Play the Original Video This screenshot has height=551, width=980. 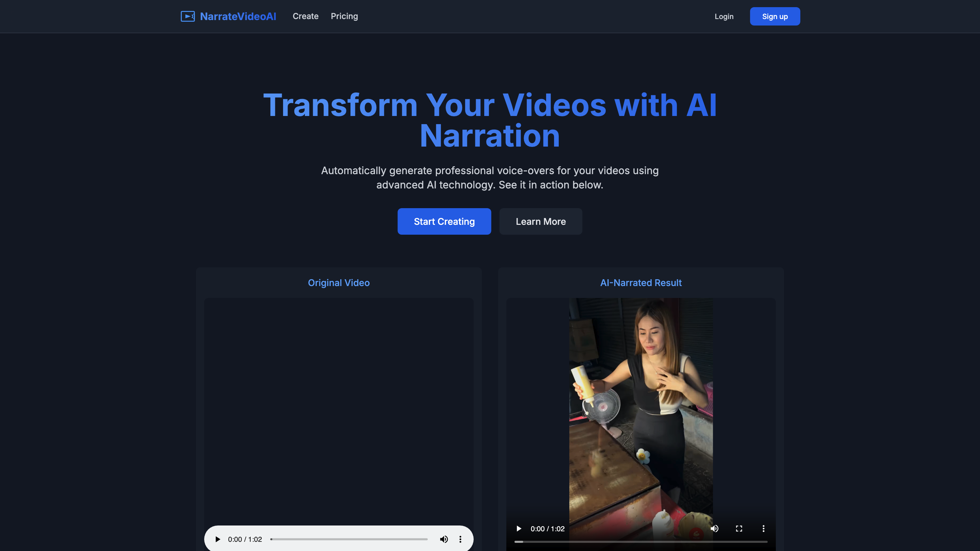coord(218,539)
